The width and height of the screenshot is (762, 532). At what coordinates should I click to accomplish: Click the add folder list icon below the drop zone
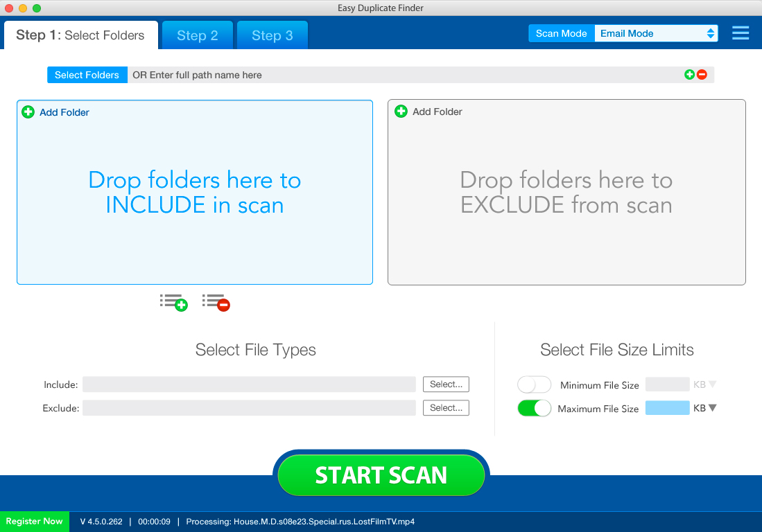pos(173,302)
